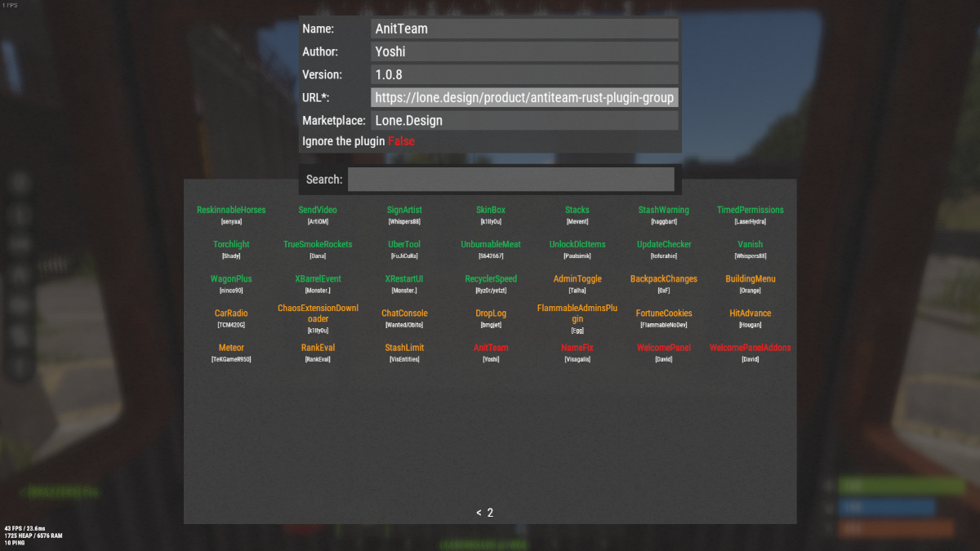The width and height of the screenshot is (980, 551).
Task: Click the Author field showing Yoshi
Action: 524,51
